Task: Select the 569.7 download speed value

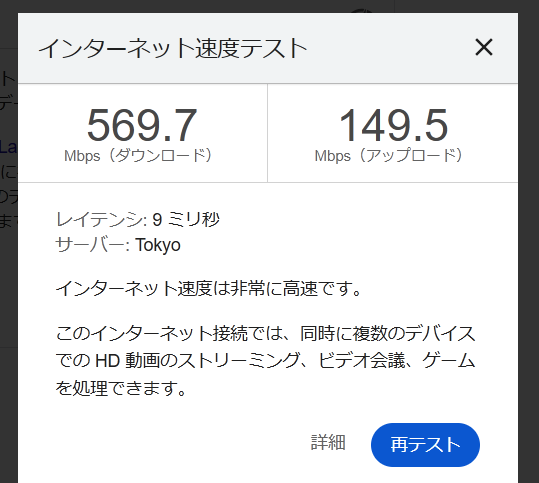Action: coord(142,125)
